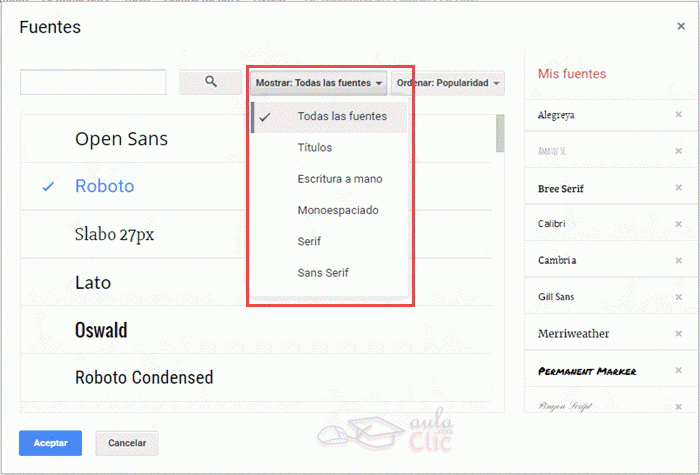Choose Monoespaciado filter option
This screenshot has width=700, height=475.
point(337,210)
